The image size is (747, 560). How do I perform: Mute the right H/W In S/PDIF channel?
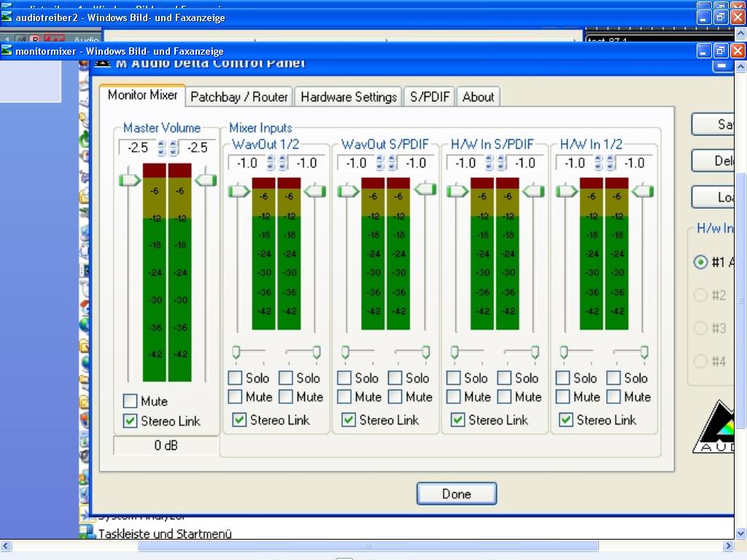point(505,397)
